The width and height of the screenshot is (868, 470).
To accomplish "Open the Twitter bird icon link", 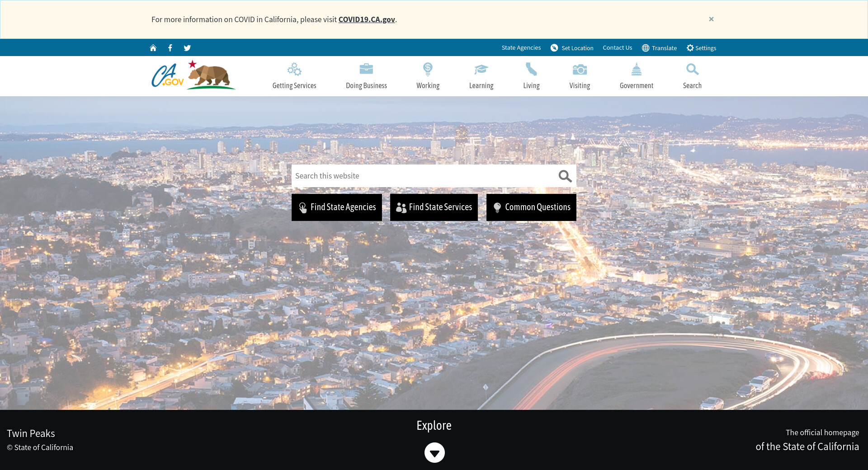I will click(187, 48).
